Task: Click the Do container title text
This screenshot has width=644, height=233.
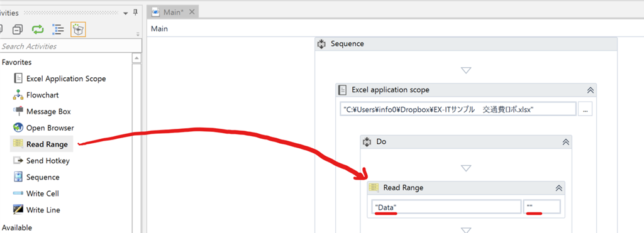Action: tap(381, 141)
